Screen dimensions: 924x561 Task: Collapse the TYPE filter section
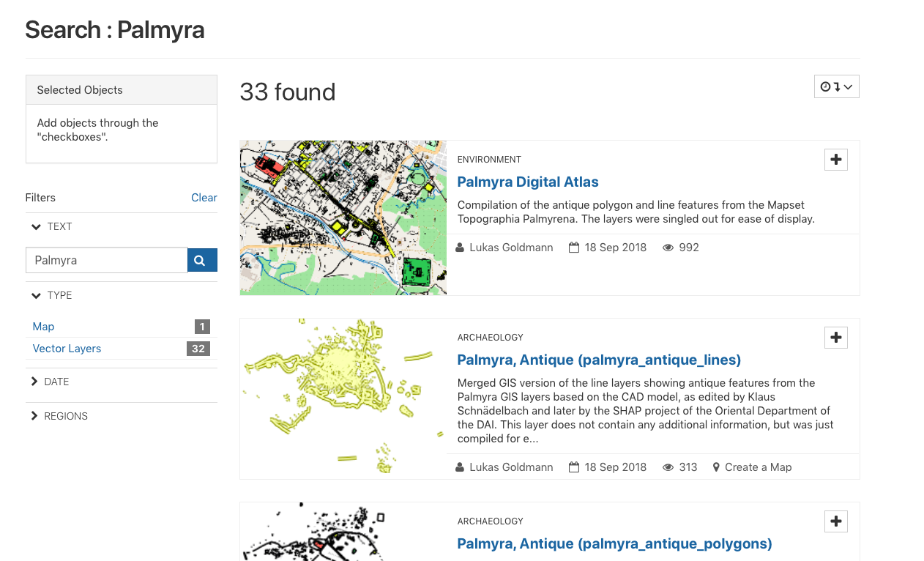pos(51,295)
